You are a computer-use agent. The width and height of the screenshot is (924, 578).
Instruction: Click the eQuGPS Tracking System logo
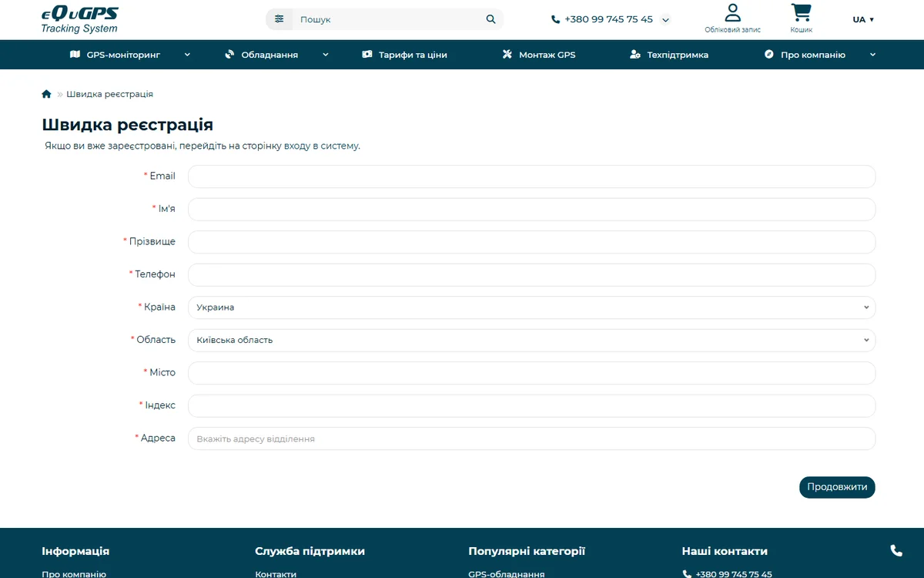click(x=80, y=20)
